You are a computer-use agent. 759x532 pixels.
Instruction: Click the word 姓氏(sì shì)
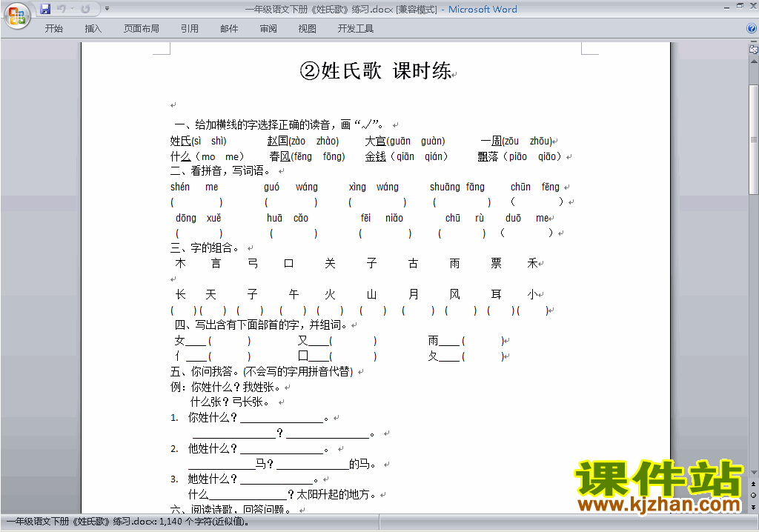199,142
